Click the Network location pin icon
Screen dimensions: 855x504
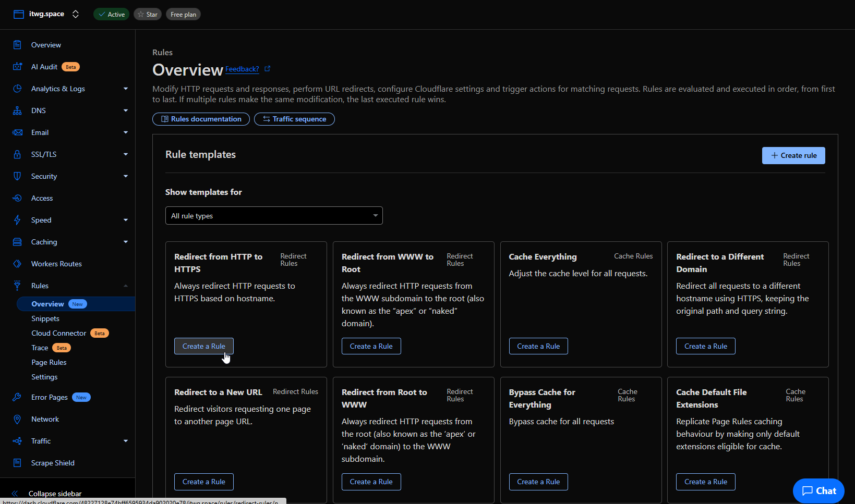coord(17,419)
